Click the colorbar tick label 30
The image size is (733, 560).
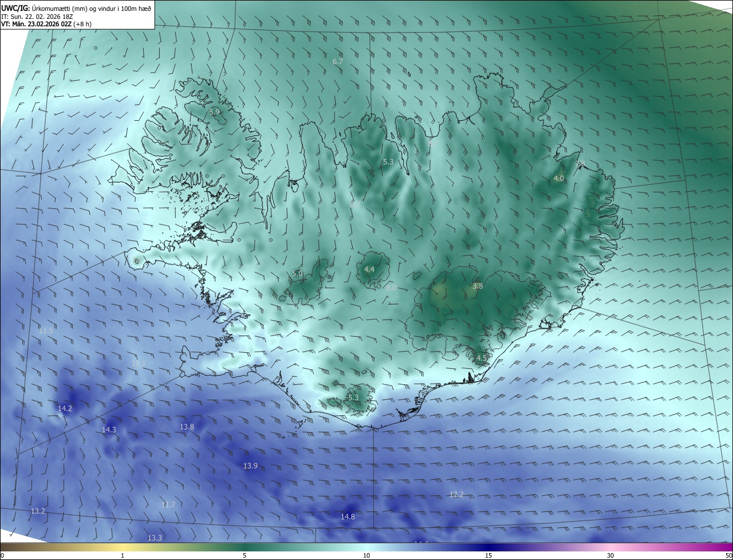point(610,556)
